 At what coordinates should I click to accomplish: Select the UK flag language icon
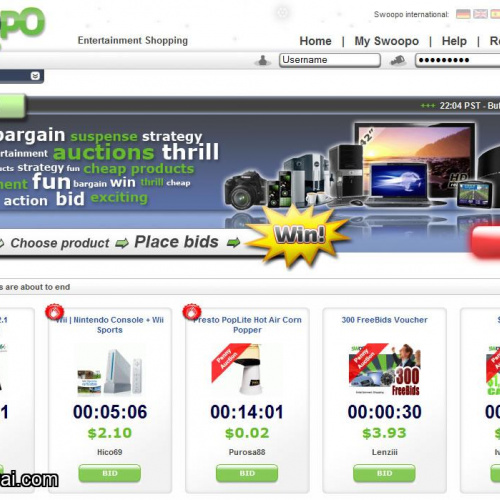tap(480, 14)
